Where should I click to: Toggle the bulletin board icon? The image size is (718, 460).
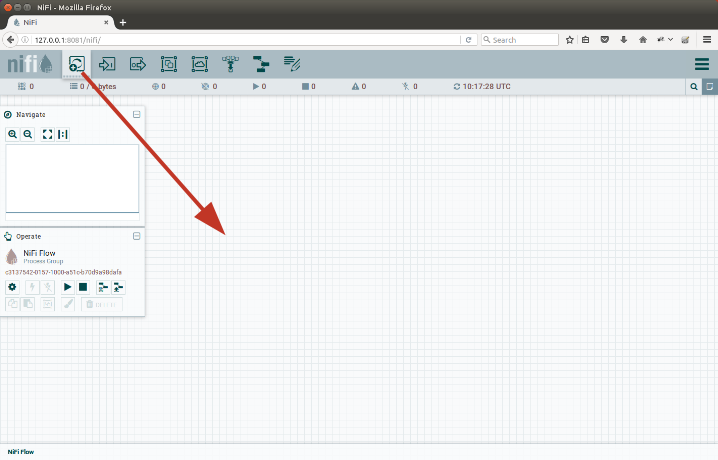[x=709, y=87]
